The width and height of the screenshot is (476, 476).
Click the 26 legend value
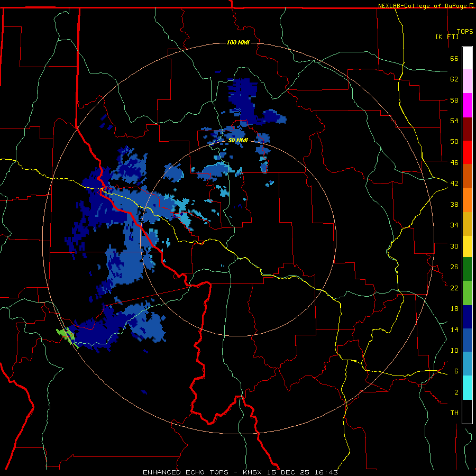[x=454, y=267]
